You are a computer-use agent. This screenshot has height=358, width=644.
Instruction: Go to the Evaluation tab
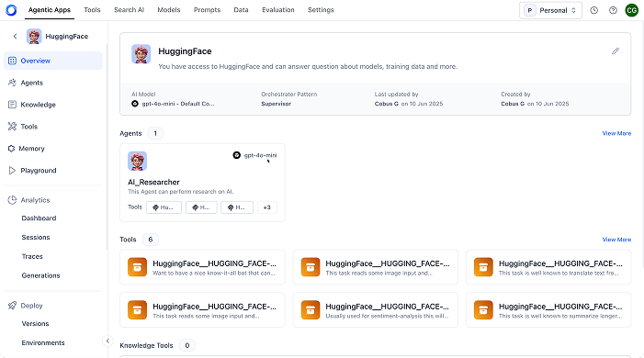click(x=278, y=10)
